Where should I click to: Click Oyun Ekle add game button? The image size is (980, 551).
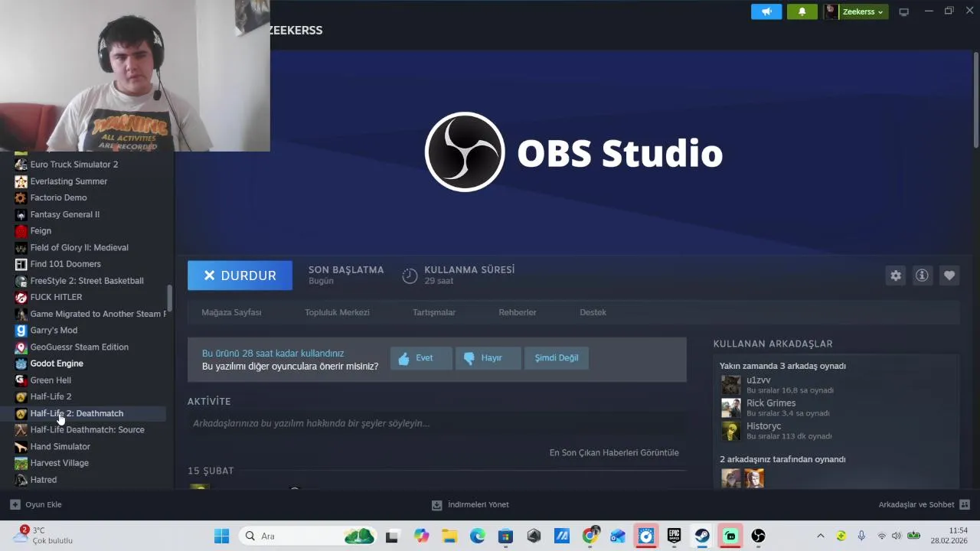[x=35, y=504]
